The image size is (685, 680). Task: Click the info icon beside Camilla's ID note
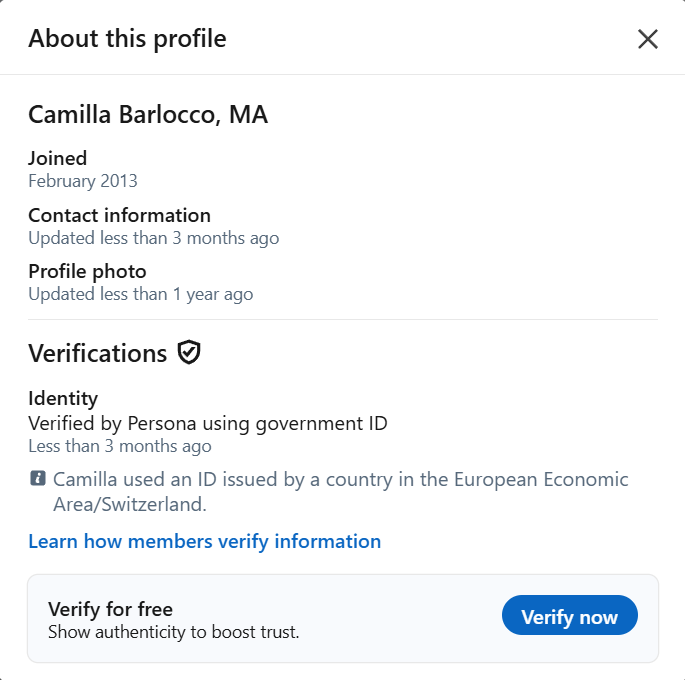point(38,478)
